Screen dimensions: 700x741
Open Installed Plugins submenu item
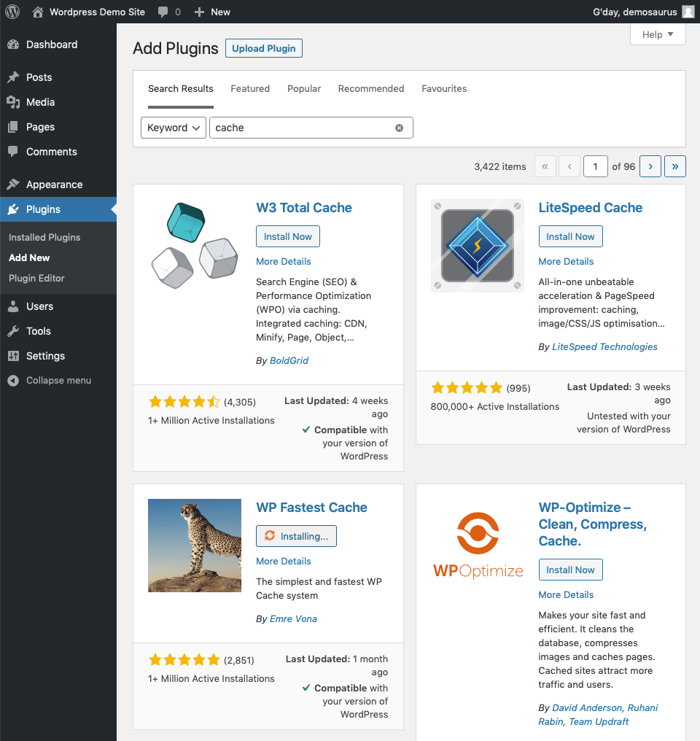click(44, 237)
